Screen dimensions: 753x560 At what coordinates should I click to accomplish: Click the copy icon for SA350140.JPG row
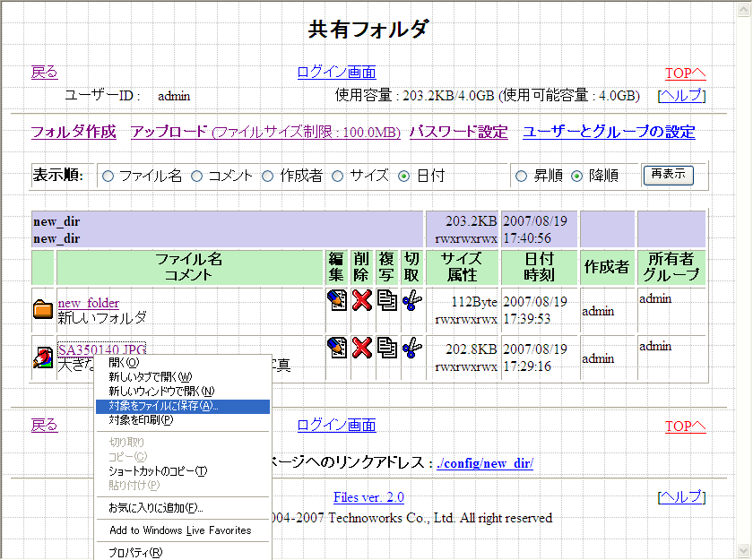coord(386,348)
